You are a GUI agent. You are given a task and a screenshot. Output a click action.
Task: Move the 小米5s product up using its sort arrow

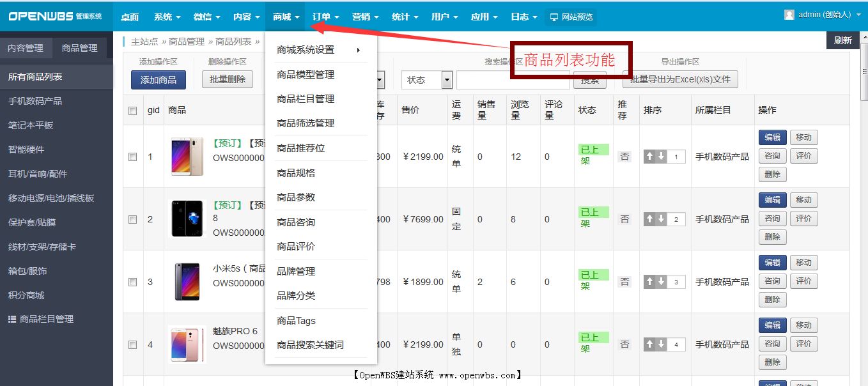click(649, 281)
